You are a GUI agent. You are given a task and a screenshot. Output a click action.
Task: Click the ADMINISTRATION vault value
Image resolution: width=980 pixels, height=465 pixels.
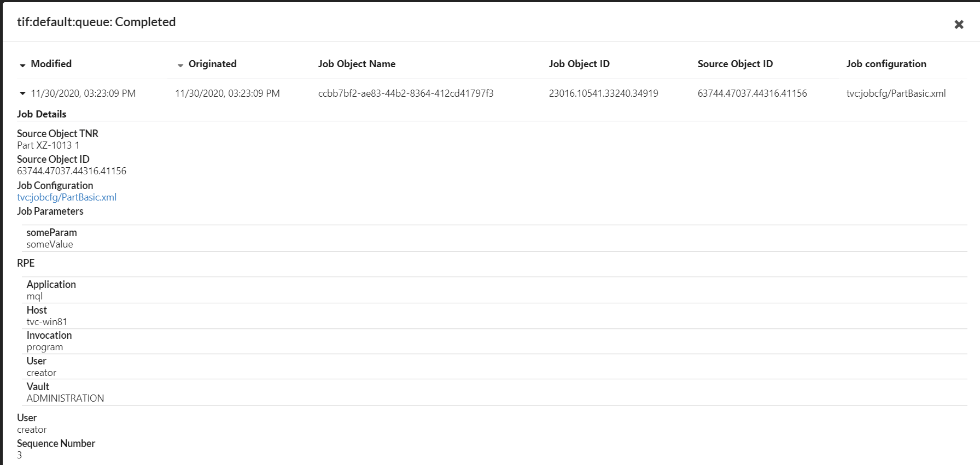coord(65,398)
